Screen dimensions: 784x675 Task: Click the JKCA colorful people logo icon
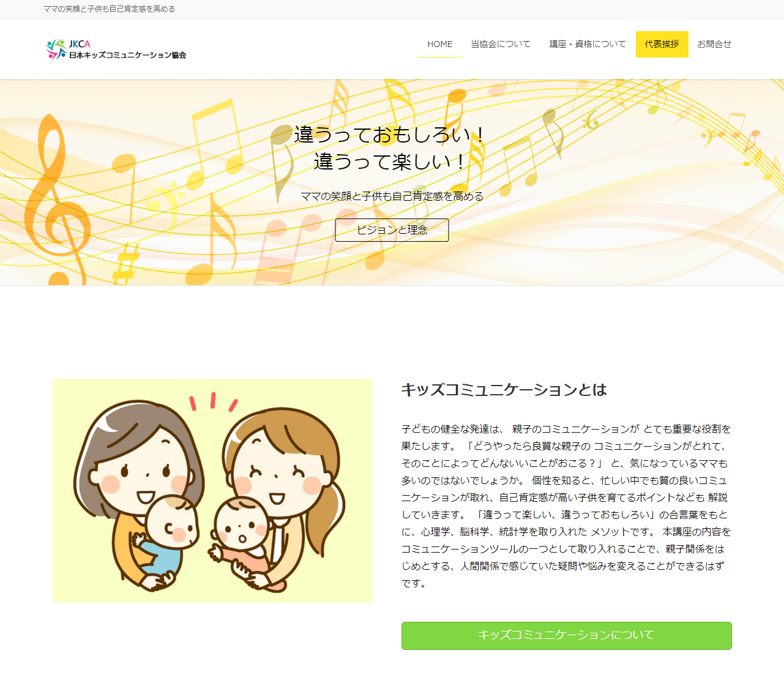pos(56,49)
